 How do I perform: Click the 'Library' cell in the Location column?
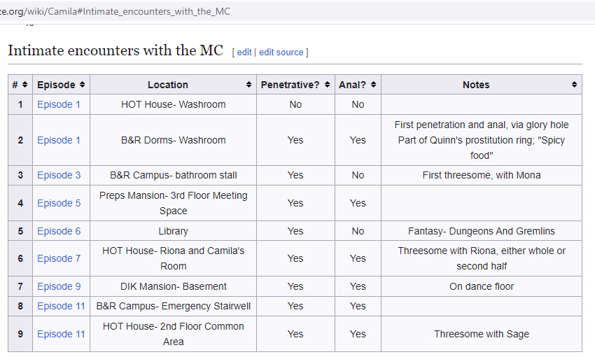pyautogui.click(x=173, y=231)
